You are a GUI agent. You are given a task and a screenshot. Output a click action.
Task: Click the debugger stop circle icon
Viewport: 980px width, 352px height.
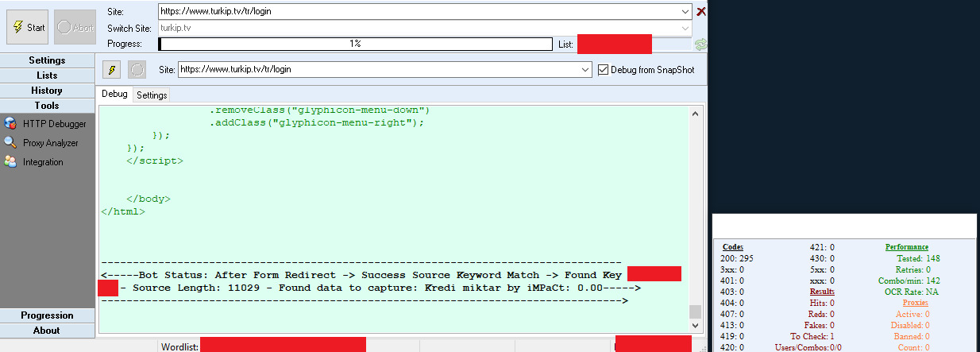click(x=137, y=70)
